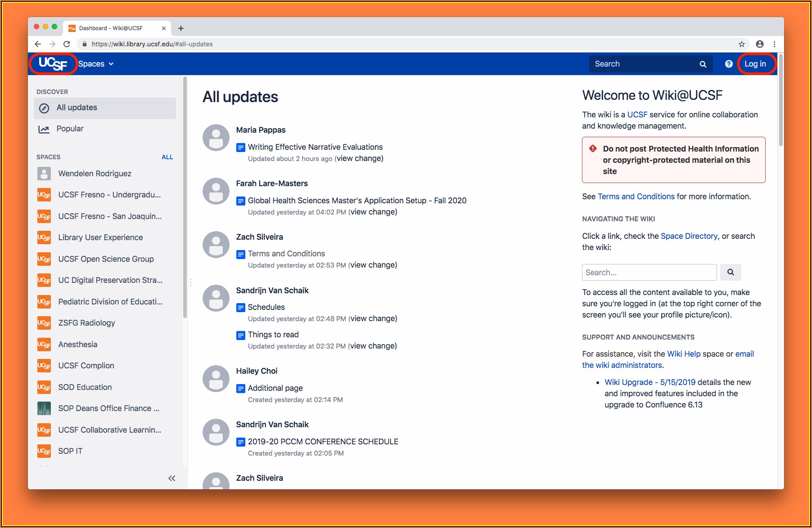Image resolution: width=812 pixels, height=528 pixels.
Task: Expand the Spaces dropdown menu
Action: coord(96,64)
